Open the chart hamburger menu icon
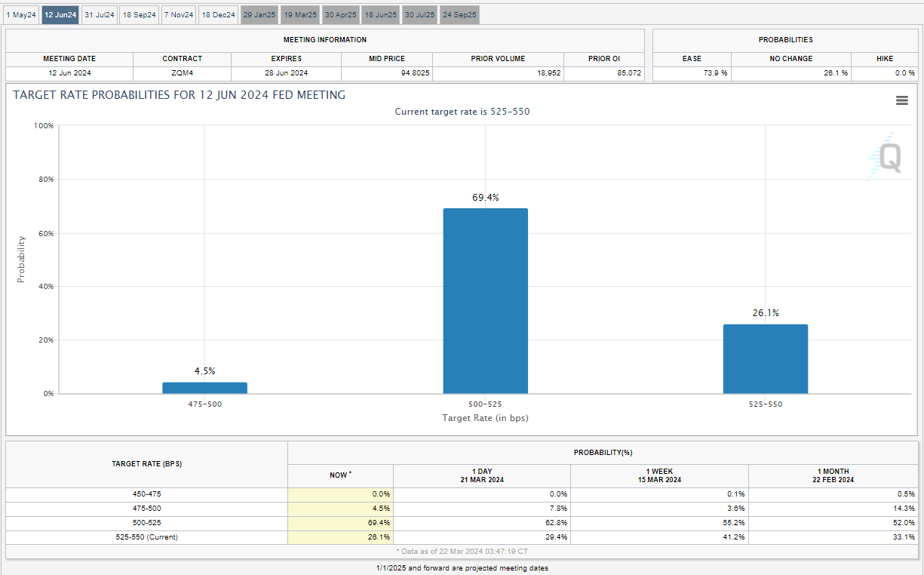Screen dimensions: 924x575 (901, 100)
